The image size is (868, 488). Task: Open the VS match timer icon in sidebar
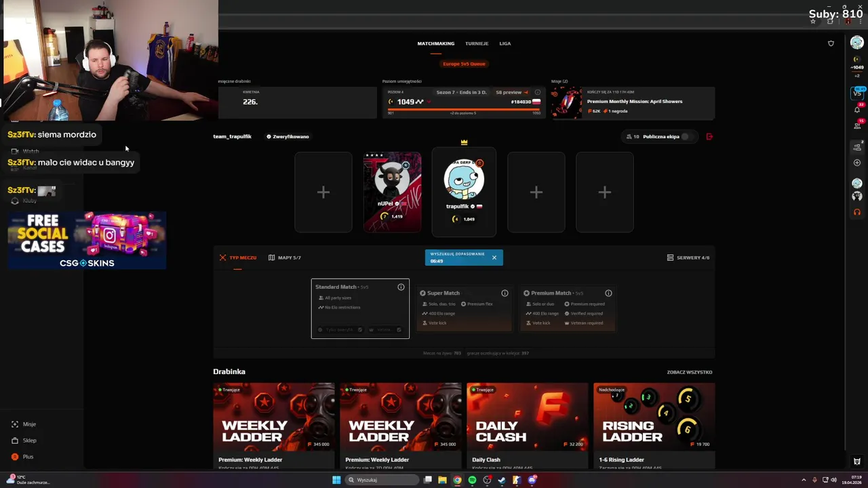[857, 93]
